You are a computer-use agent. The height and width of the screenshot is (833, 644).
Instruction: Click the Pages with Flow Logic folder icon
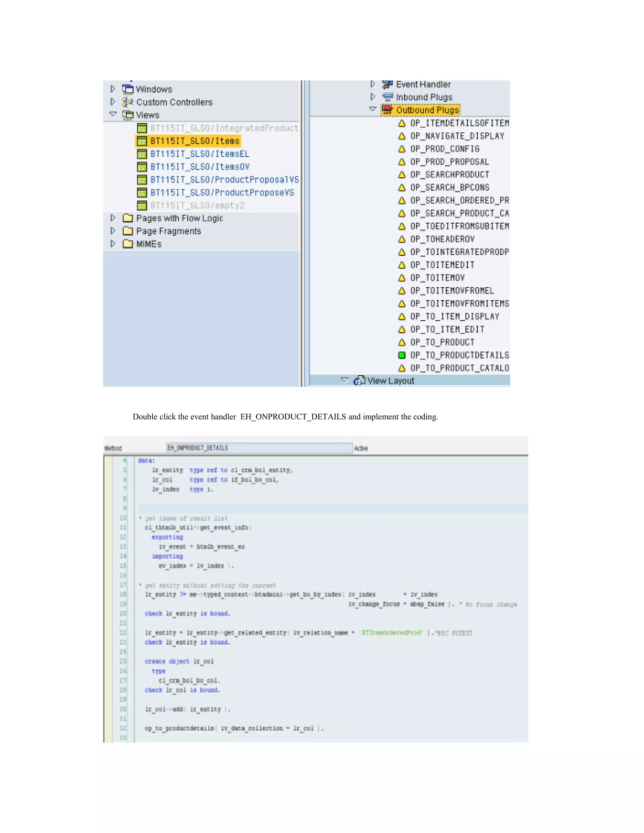click(x=128, y=218)
